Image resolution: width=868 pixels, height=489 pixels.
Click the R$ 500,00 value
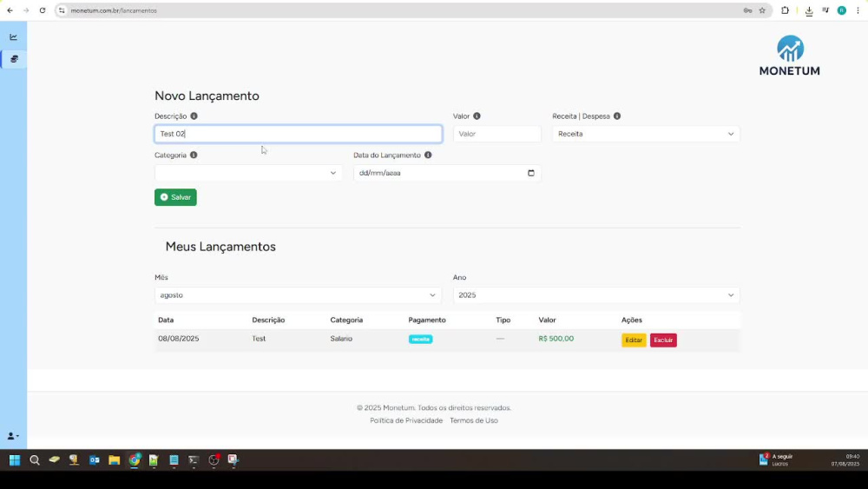(556, 339)
